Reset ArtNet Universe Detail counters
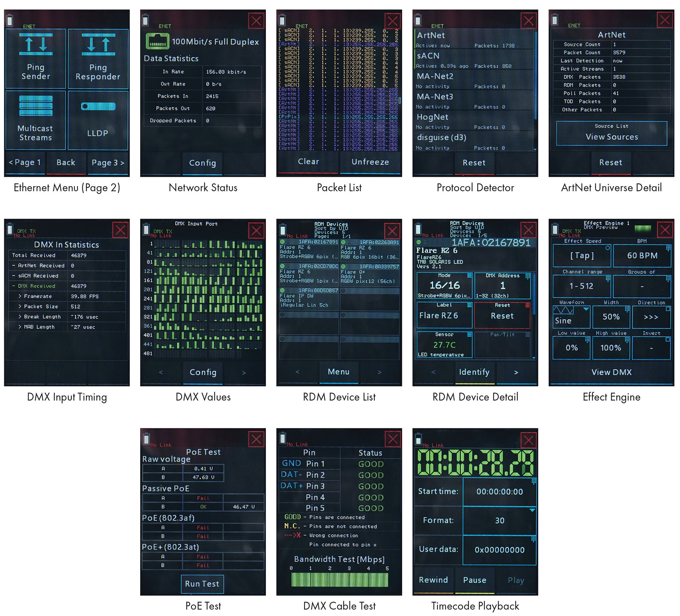680x616 pixels. [610, 162]
